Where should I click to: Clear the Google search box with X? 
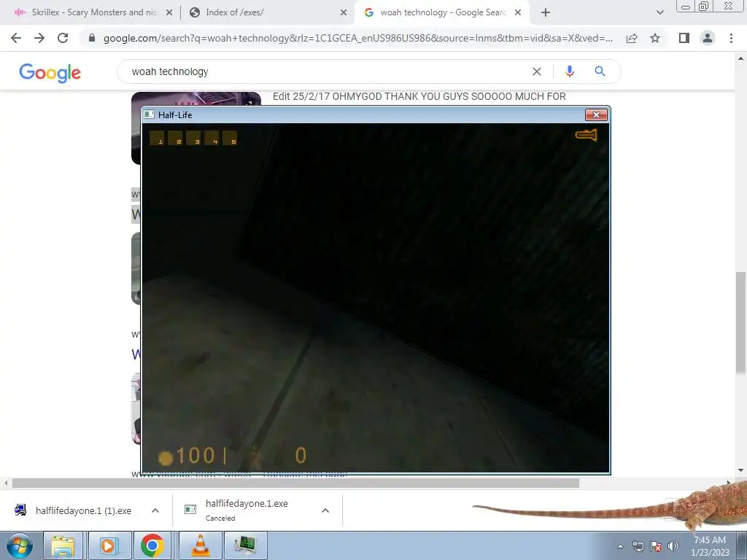click(x=536, y=71)
